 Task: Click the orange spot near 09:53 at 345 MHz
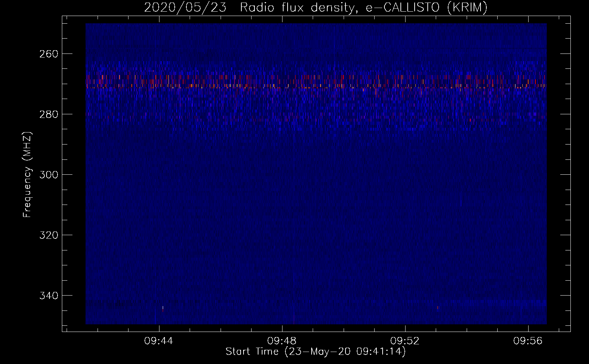(x=438, y=308)
